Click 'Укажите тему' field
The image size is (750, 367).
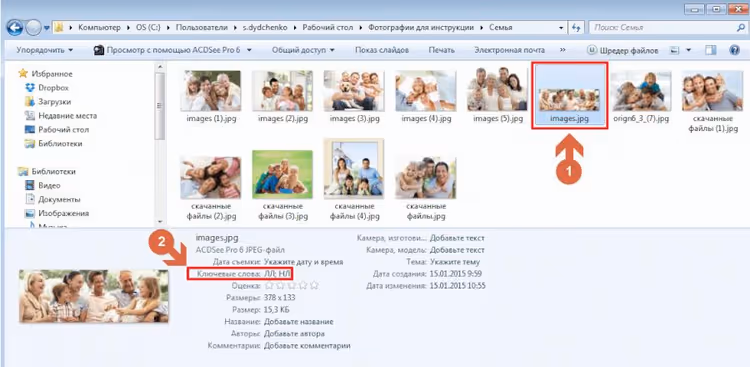(455, 262)
